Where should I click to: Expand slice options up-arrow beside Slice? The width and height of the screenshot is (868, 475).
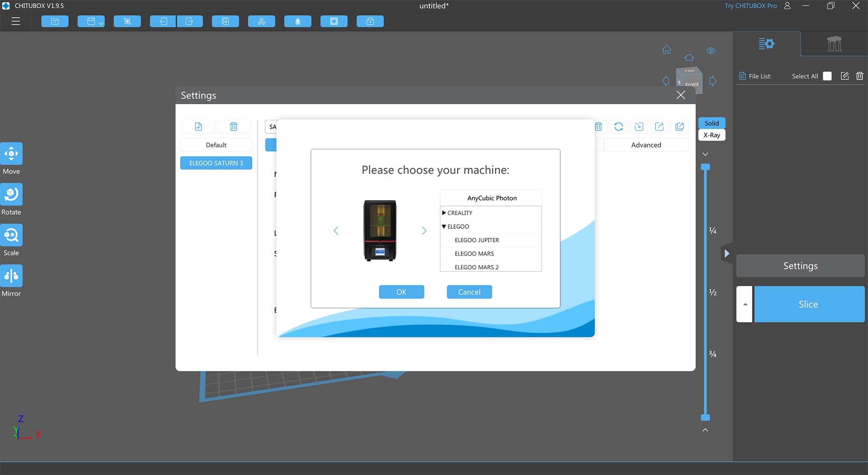click(x=745, y=304)
